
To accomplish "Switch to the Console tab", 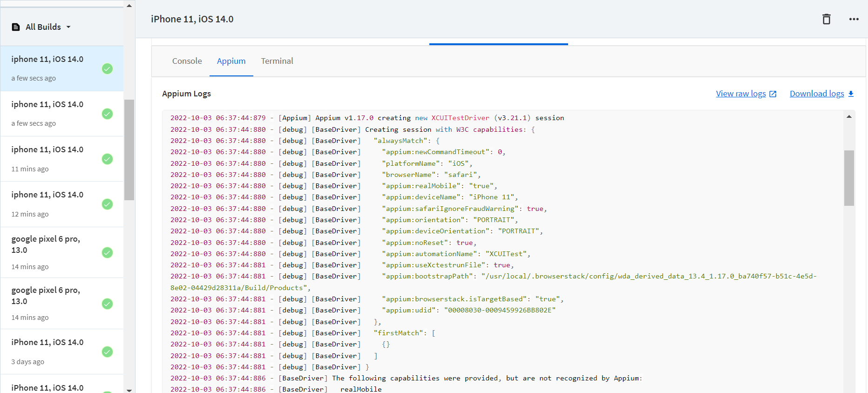I will tap(187, 61).
